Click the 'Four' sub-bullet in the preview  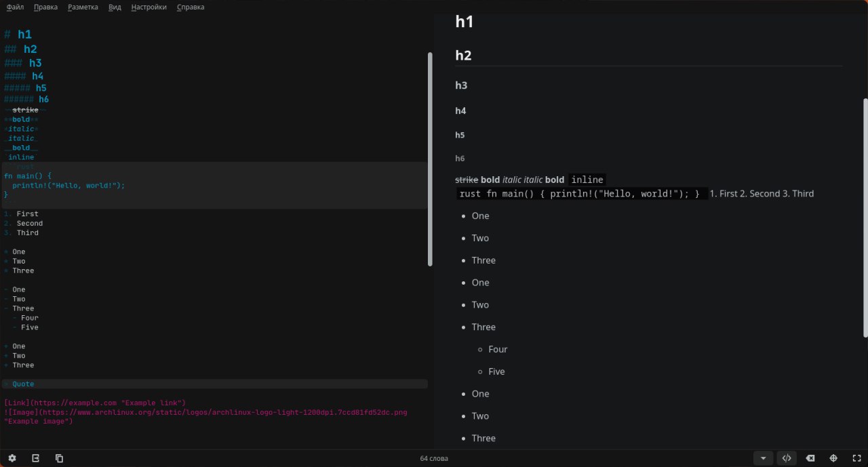(498, 349)
